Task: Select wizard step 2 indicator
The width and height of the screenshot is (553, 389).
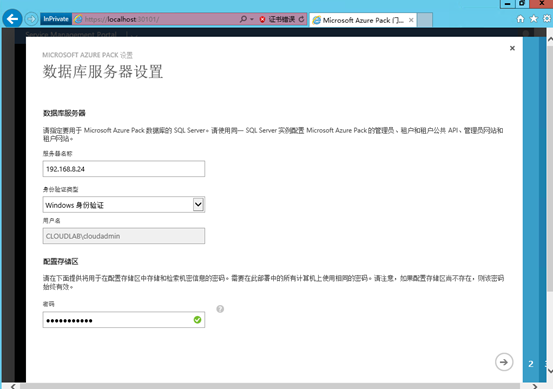Action: point(531,364)
